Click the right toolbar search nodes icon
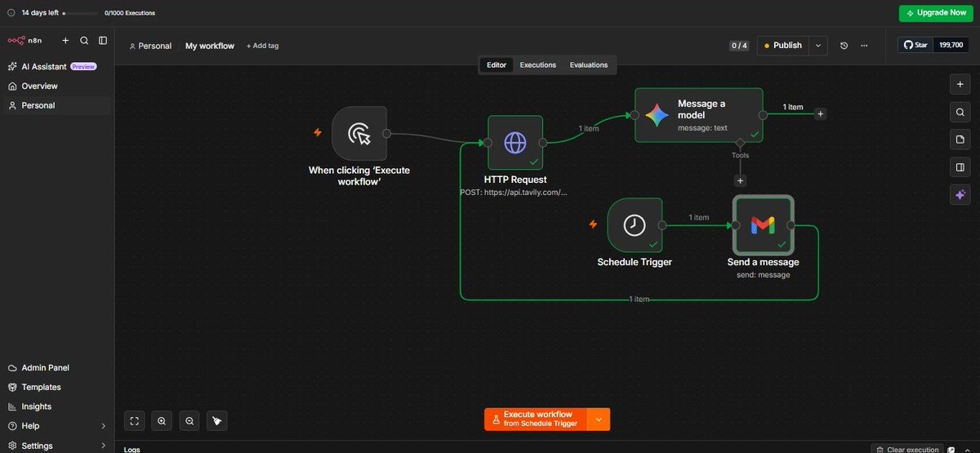This screenshot has height=453, width=980. (960, 112)
